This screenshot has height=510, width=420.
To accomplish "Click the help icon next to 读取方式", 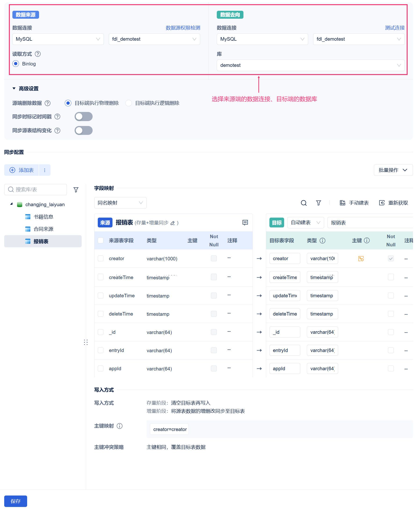I will click(38, 54).
